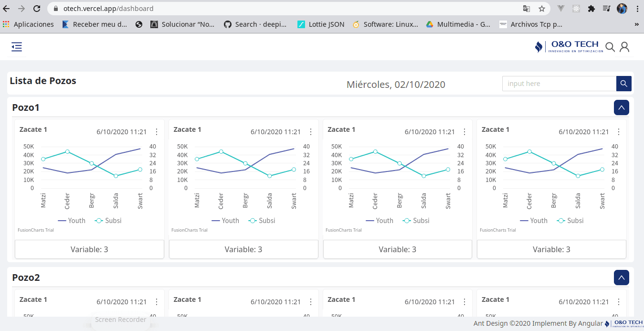Open the header search magnifier icon

click(610, 47)
